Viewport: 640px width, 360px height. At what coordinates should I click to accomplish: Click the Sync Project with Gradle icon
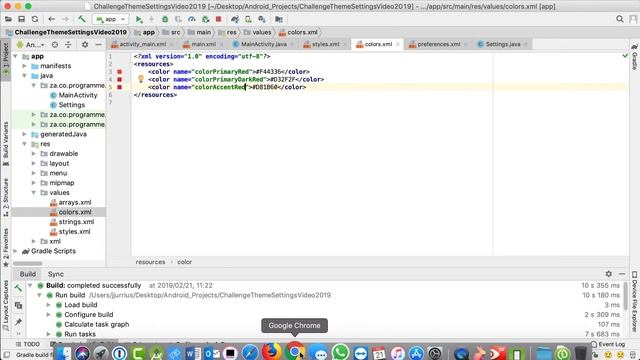point(235,19)
